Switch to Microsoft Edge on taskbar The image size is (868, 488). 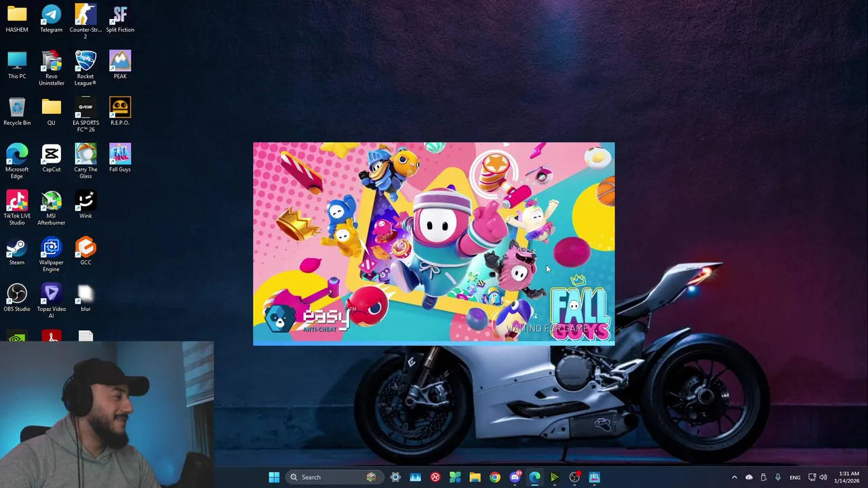coord(534,477)
